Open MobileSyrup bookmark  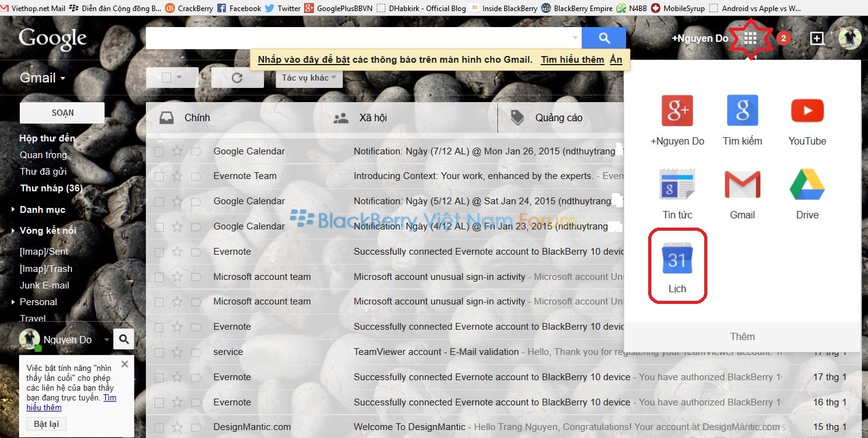pyautogui.click(x=678, y=8)
